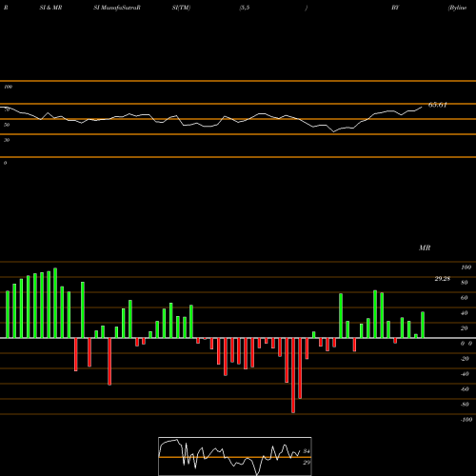Click the end point of RSI line near 65.61
The width and height of the screenshot is (476, 476).
point(422,107)
